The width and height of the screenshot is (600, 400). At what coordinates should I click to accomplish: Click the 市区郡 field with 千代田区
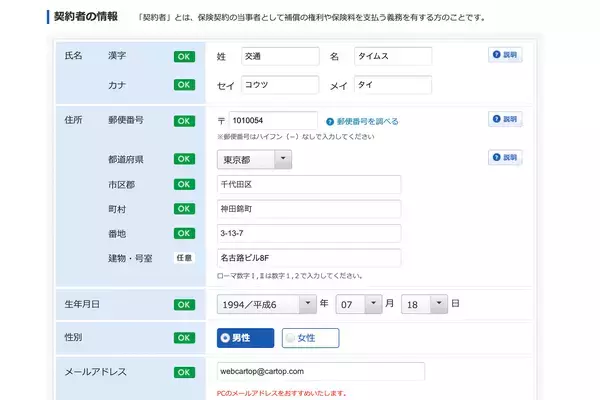pos(308,185)
